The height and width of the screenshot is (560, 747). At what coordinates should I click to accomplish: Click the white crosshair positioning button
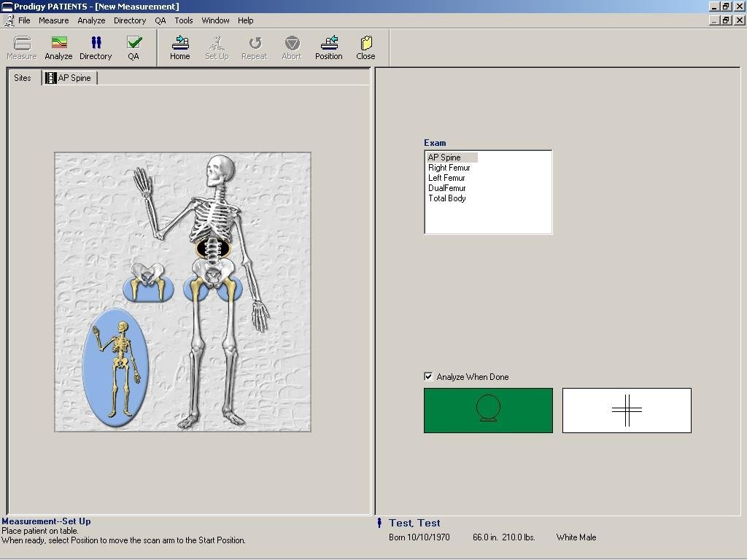pyautogui.click(x=627, y=411)
